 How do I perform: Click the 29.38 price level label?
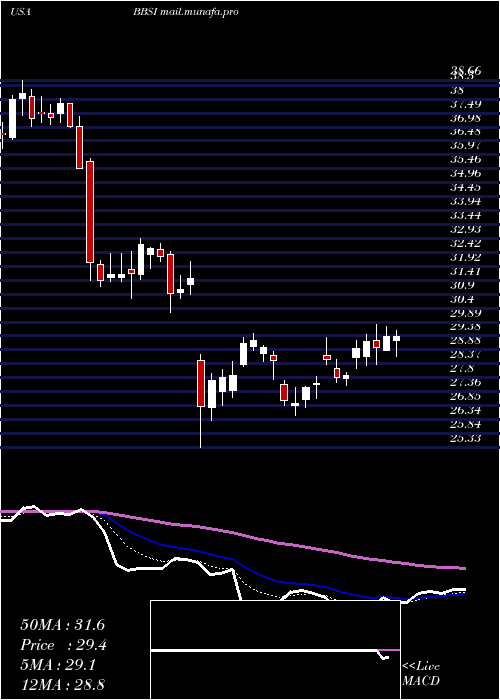click(x=466, y=326)
